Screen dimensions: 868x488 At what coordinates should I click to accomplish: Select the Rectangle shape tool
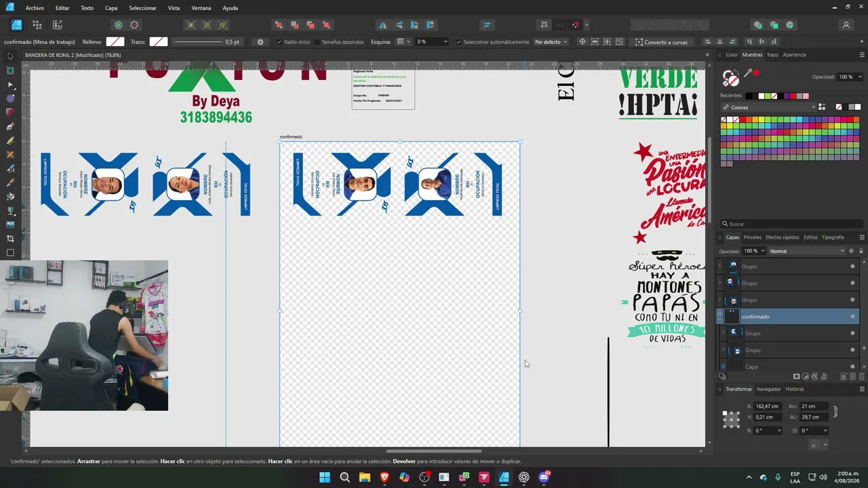coord(10,253)
